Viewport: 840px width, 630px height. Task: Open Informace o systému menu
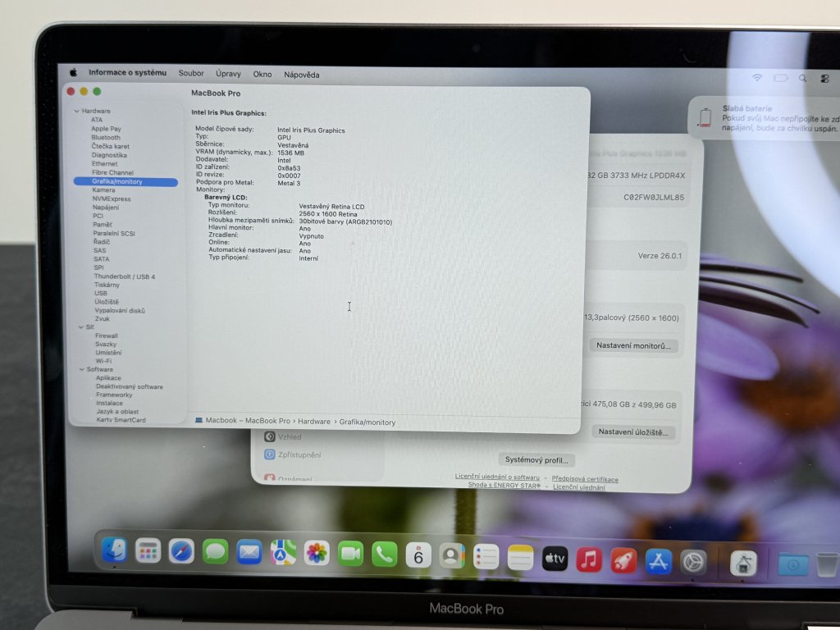127,72
